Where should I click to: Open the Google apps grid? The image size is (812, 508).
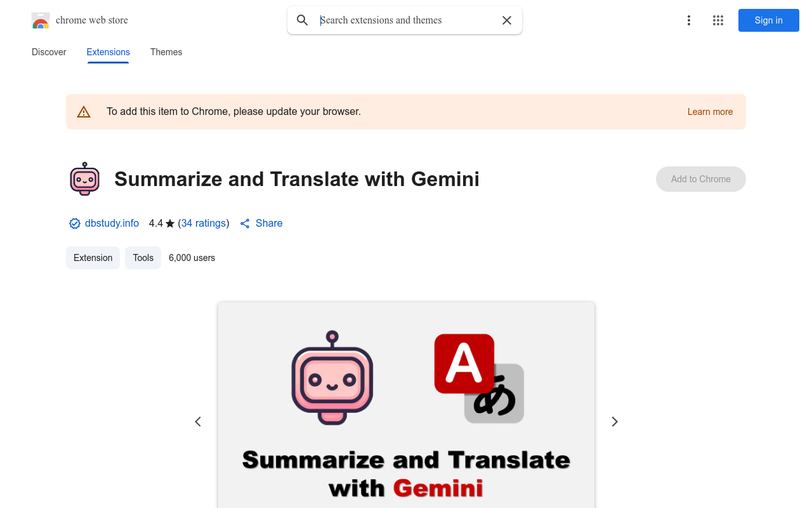click(x=718, y=20)
